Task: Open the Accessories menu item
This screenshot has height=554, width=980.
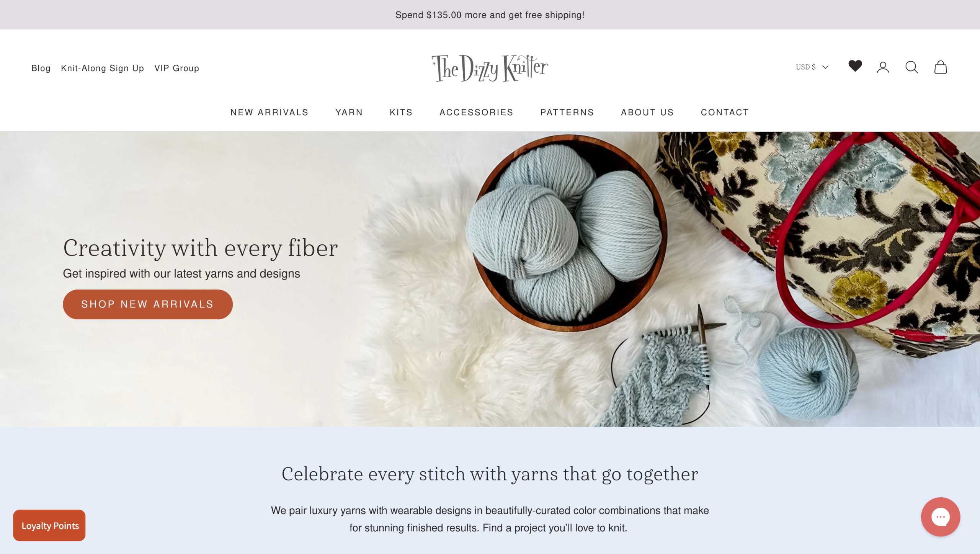Action: pos(476,112)
